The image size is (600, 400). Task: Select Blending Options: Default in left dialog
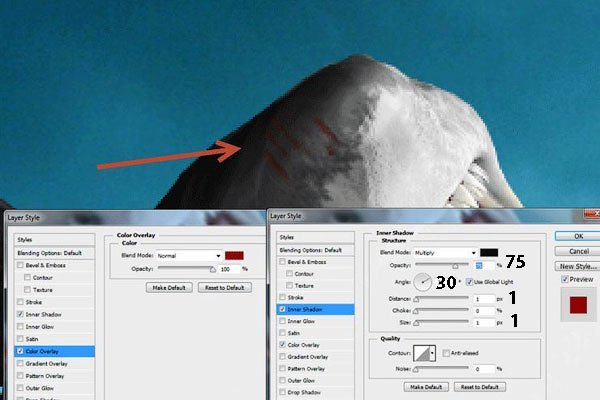pos(54,253)
